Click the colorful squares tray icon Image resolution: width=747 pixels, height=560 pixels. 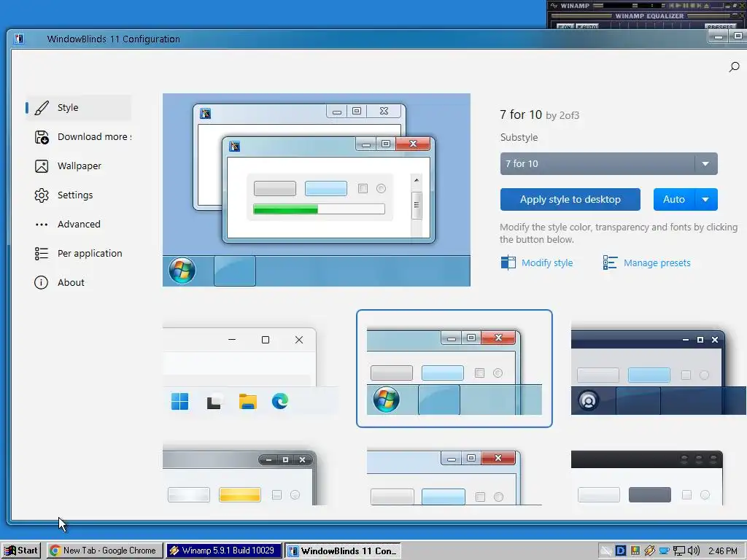coord(635,551)
